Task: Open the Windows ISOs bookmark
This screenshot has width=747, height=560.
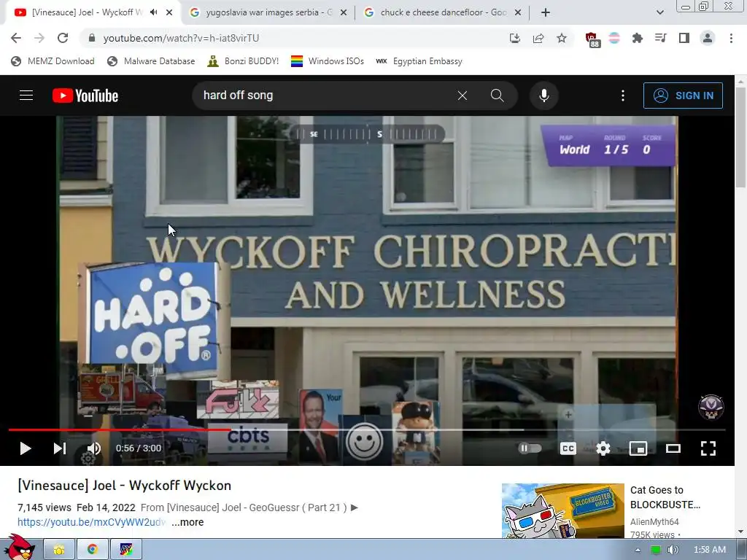Action: (328, 61)
